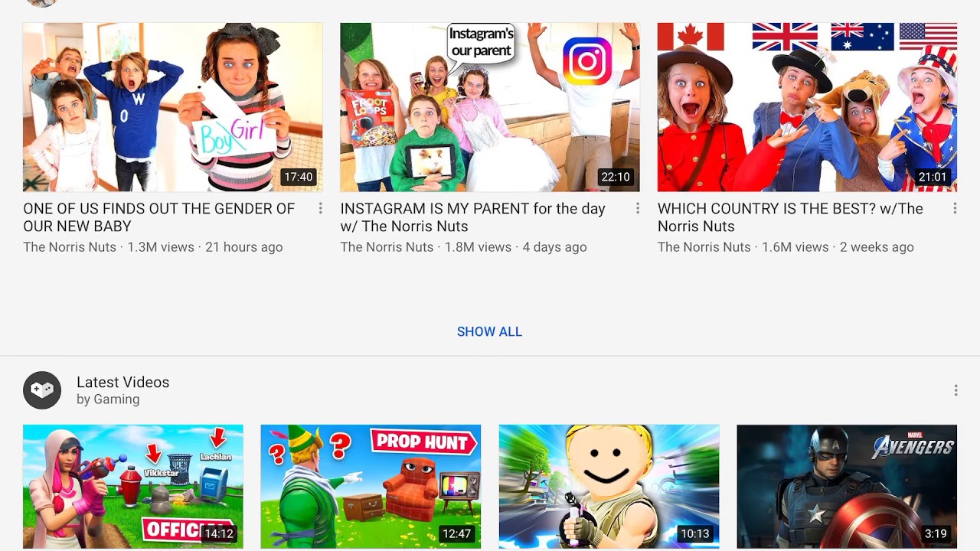Image resolution: width=980 pixels, height=551 pixels.
Task: Click the 22:10 duration badge
Action: pyautogui.click(x=616, y=177)
